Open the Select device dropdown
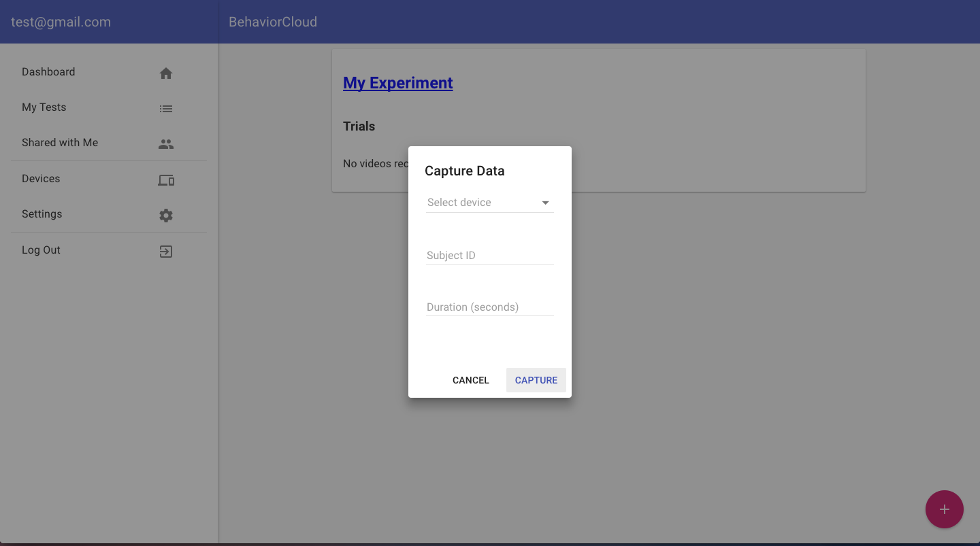980x546 pixels. [x=490, y=203]
